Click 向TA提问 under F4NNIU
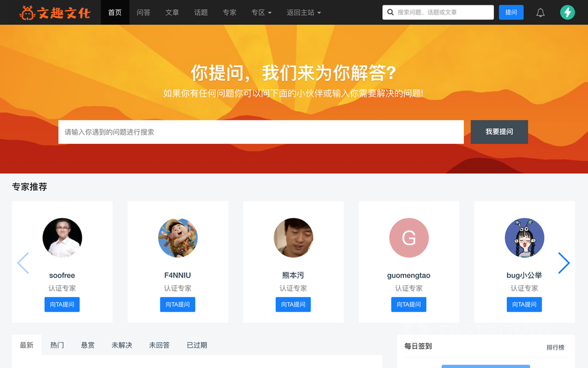This screenshot has height=368, width=588. tap(178, 305)
